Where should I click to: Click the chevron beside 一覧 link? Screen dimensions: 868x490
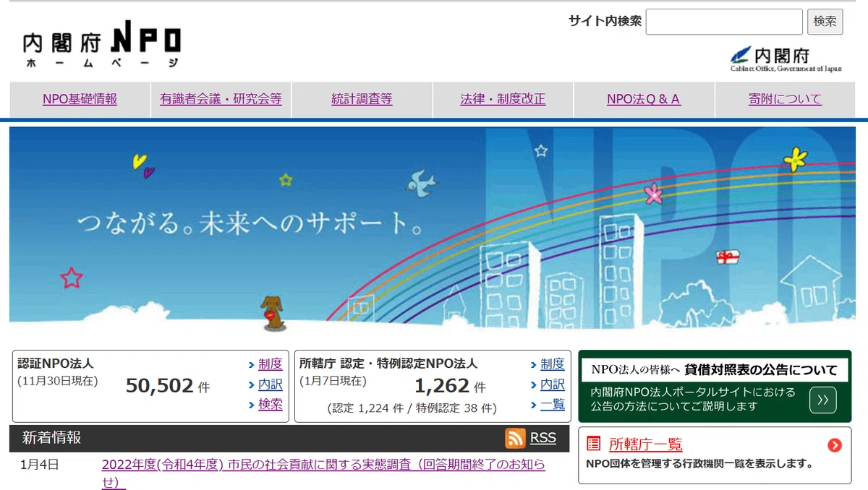pos(533,405)
